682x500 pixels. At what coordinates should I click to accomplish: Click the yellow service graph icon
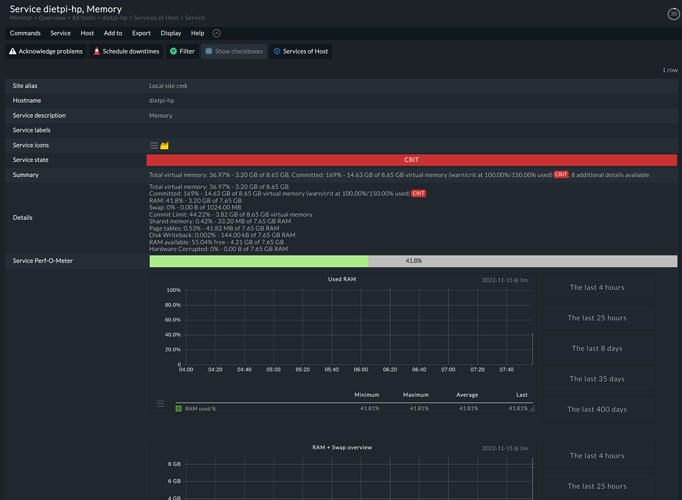coord(164,146)
